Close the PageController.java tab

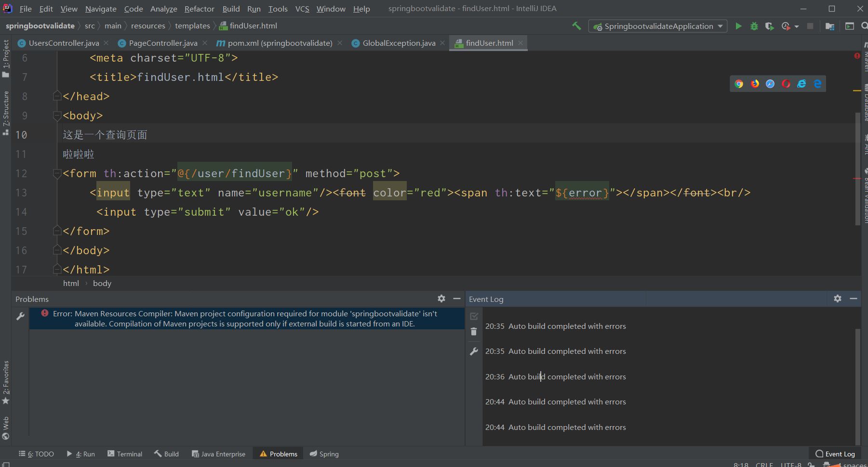(x=205, y=43)
